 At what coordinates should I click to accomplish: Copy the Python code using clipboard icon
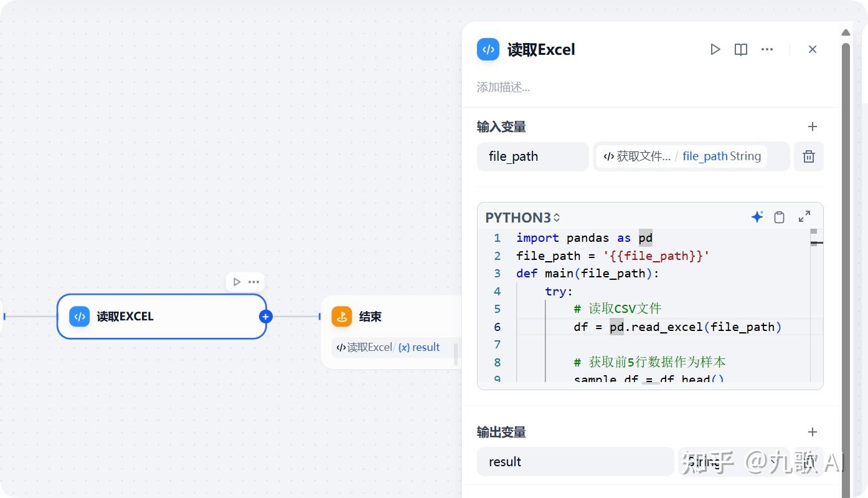click(x=779, y=217)
